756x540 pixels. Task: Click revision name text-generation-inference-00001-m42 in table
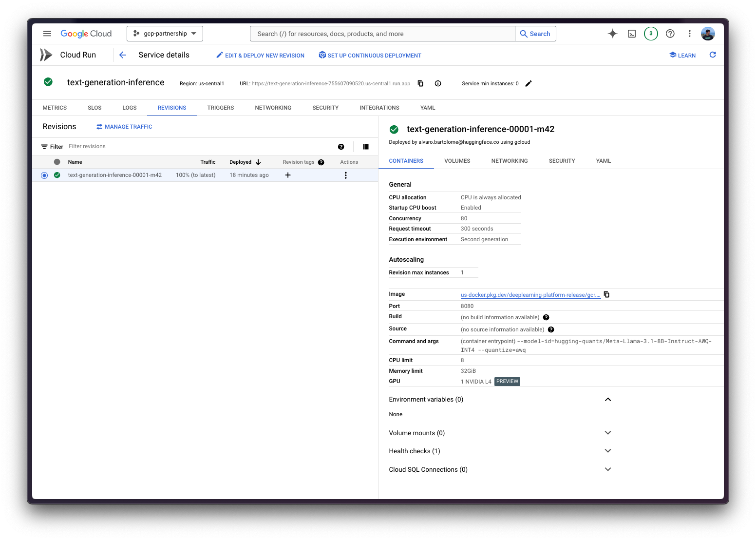click(115, 175)
